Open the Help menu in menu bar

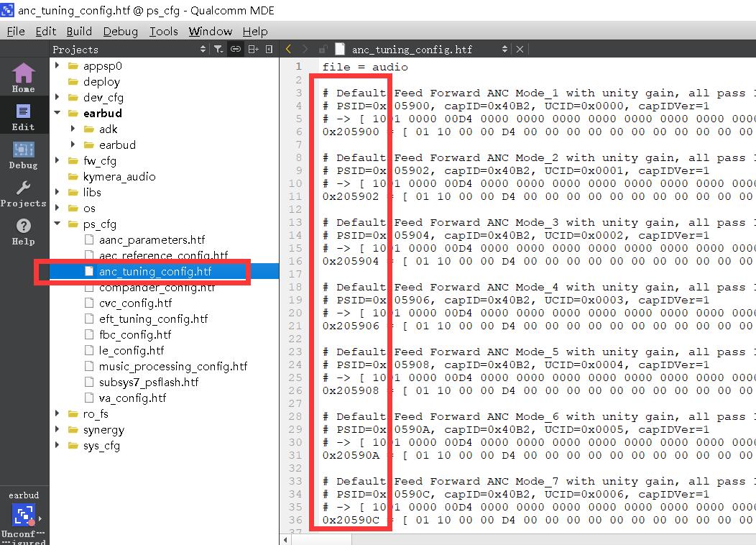click(x=255, y=32)
